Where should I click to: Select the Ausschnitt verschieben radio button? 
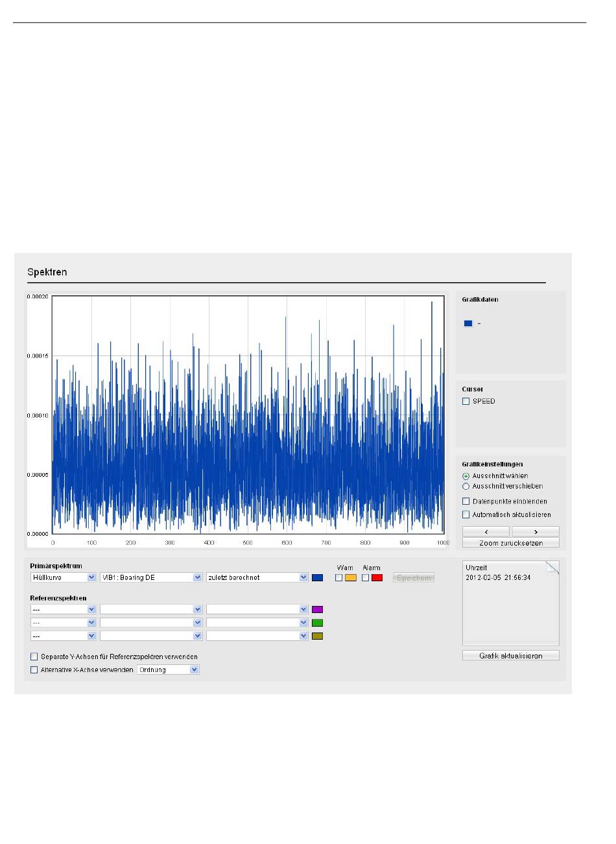click(466, 487)
